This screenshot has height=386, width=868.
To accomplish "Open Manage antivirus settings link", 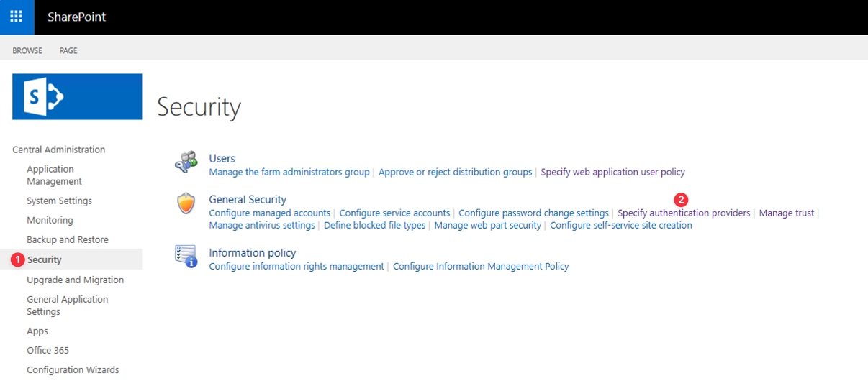I will coord(262,225).
